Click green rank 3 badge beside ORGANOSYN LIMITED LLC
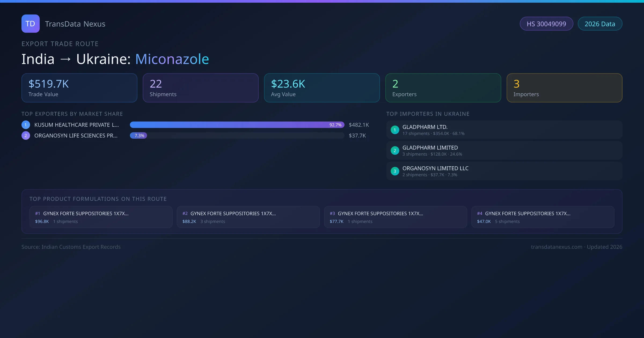The image size is (644, 338). coord(395,171)
